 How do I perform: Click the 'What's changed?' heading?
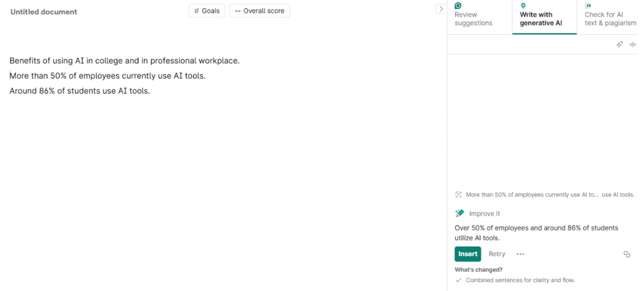point(478,270)
